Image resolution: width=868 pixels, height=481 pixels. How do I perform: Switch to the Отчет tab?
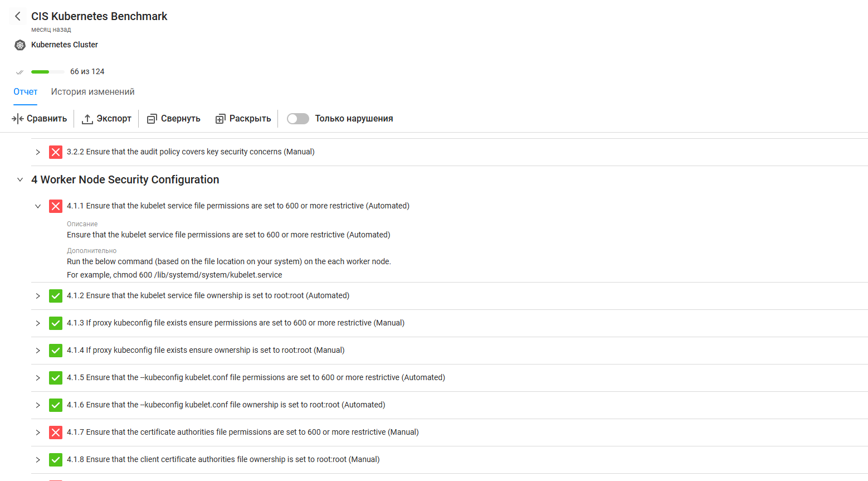pos(26,92)
